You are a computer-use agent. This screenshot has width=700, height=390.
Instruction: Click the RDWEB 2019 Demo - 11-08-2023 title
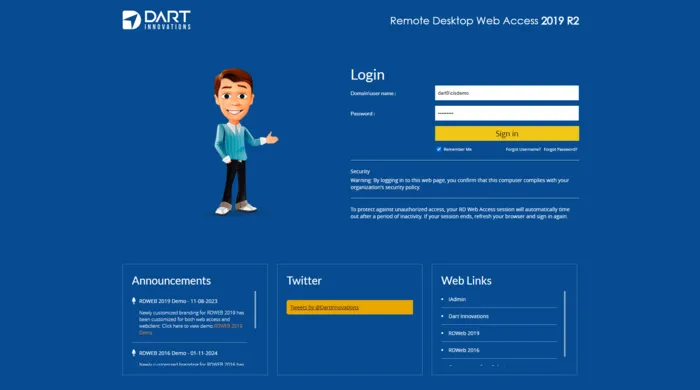[178, 301]
